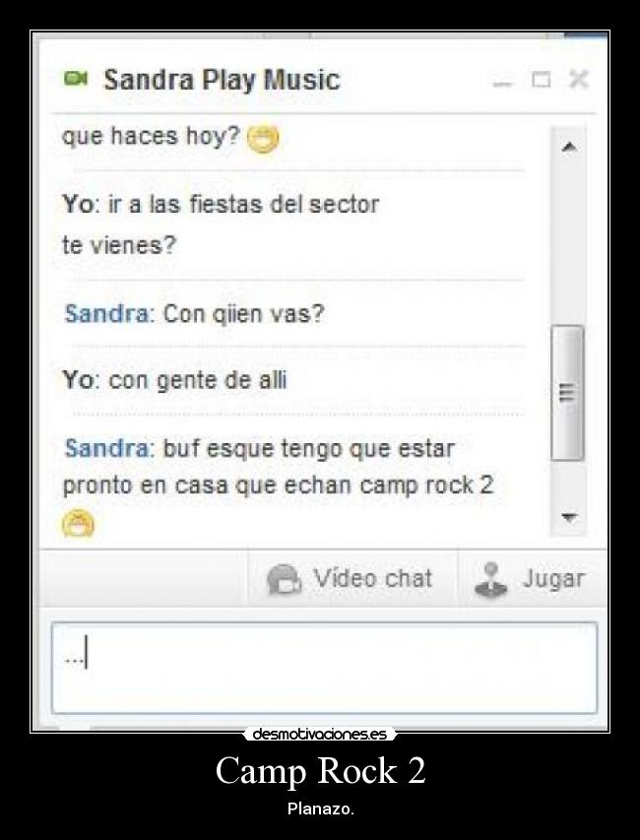Click Sandra's name in 'Con qiien vas?' message
640x840 pixels.
106,313
